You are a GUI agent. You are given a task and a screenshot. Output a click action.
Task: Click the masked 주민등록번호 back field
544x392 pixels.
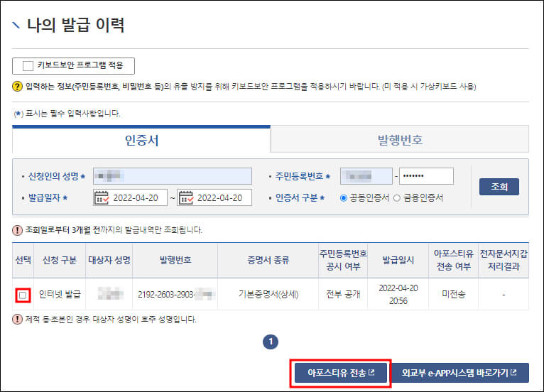tap(426, 176)
